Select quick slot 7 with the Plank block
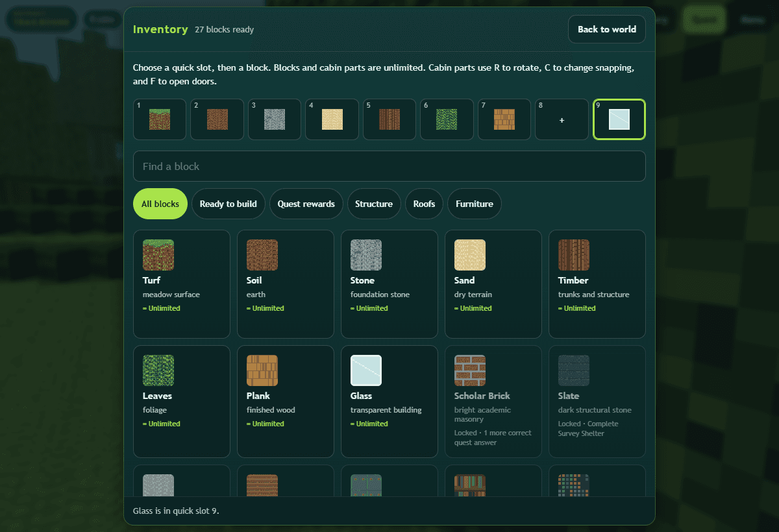Screen dimensions: 779x532 pyautogui.click(x=504, y=119)
